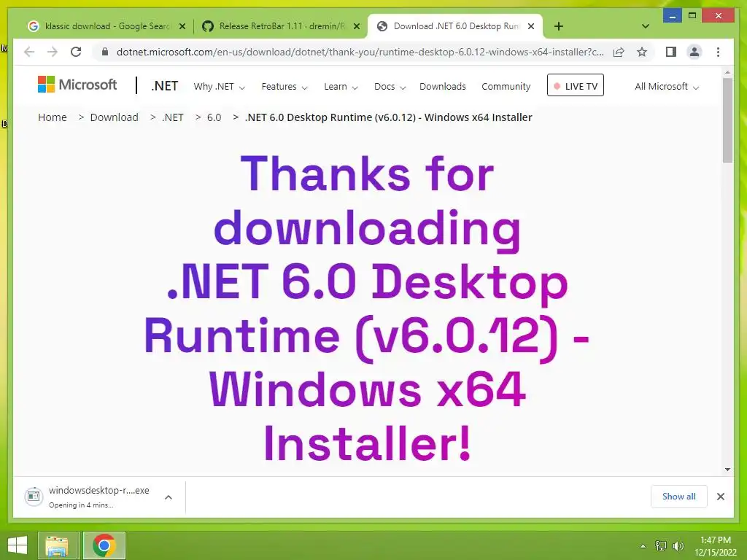This screenshot has width=747, height=560.
Task: Close the klassic download Google tab
Action: click(182, 27)
